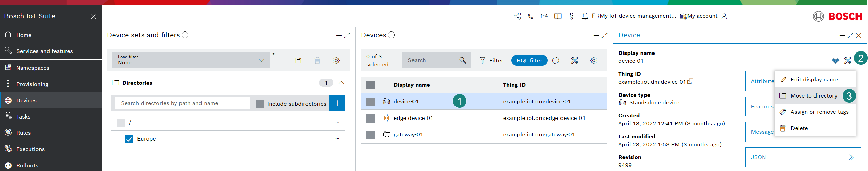The image size is (868, 171).
Task: Click the device health heart icon
Action: point(835,60)
